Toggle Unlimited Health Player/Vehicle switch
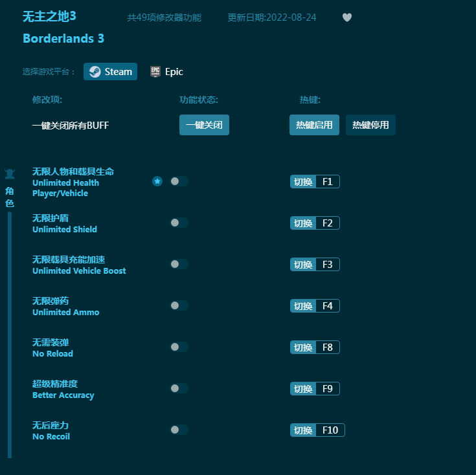Screen dimensions: 476x475 click(179, 181)
